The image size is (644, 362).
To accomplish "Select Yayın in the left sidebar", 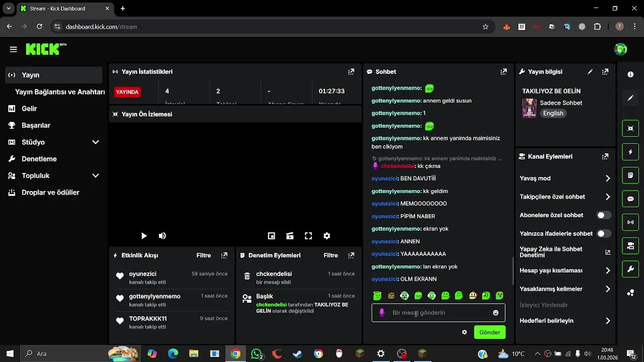I will click(x=53, y=75).
